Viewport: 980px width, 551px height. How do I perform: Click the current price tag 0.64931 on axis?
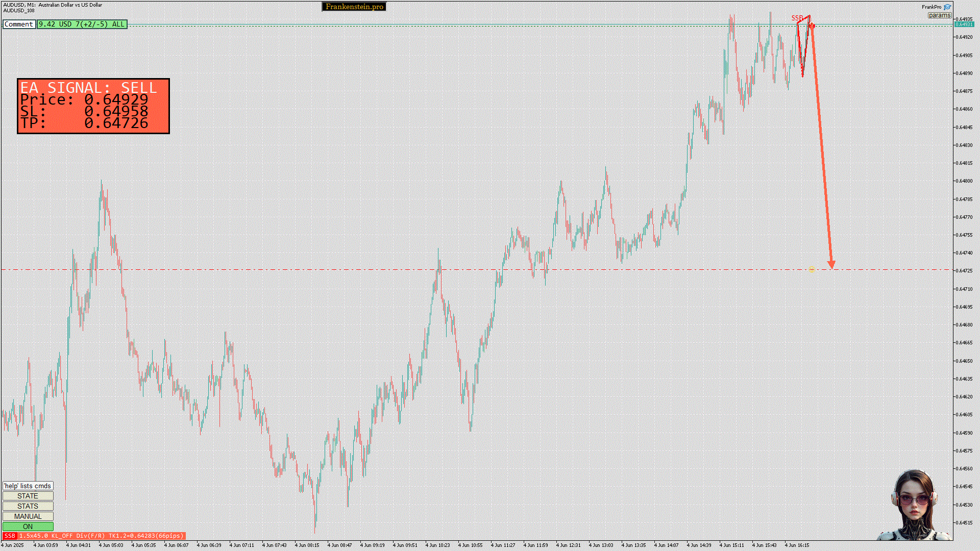[964, 24]
